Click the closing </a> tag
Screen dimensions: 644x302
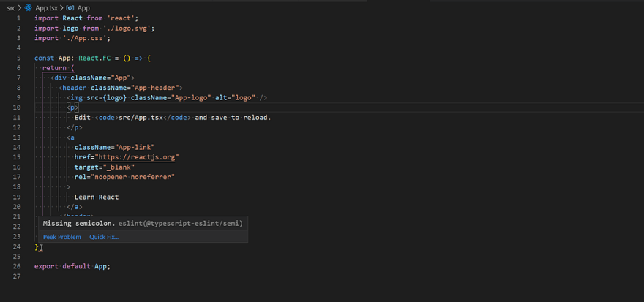click(x=75, y=207)
